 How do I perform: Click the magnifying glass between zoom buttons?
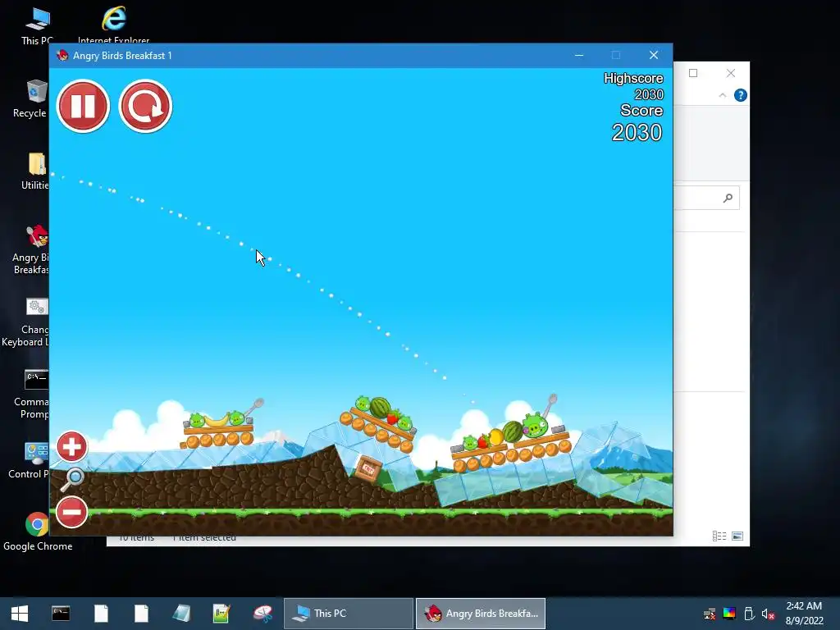coord(72,479)
